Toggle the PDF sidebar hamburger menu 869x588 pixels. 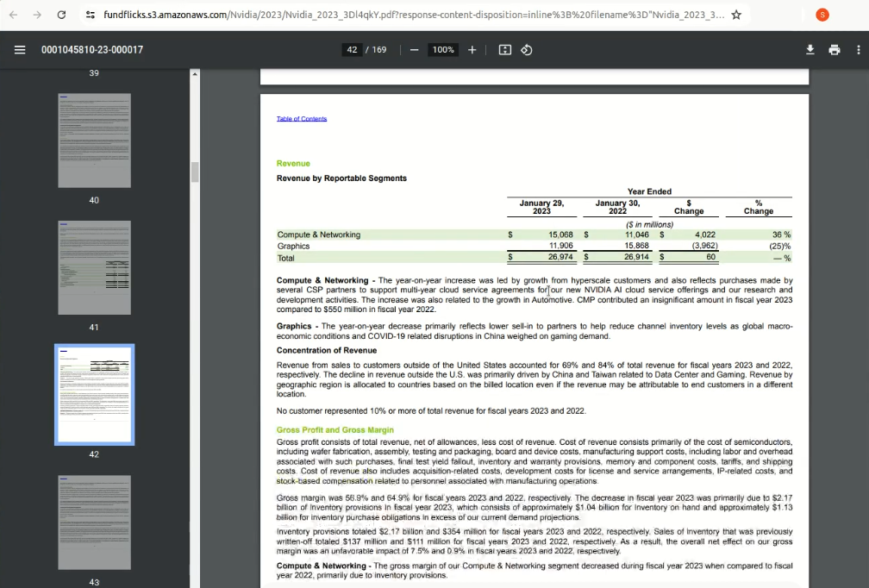point(20,50)
